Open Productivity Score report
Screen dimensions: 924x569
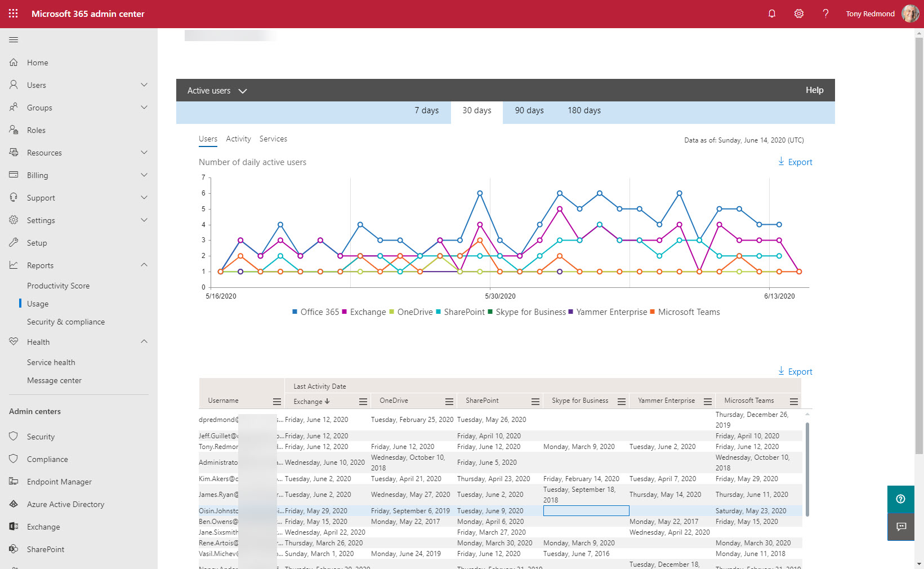click(59, 286)
